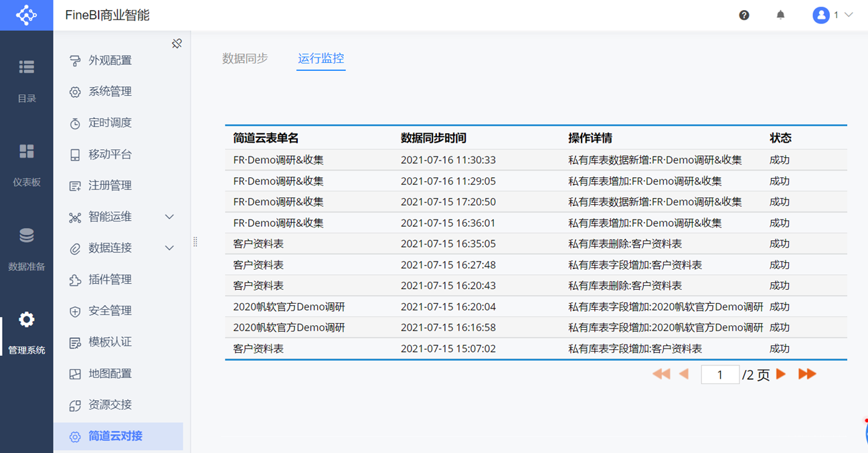
Task: Click the pin icon on the sidebar menu
Action: [177, 43]
